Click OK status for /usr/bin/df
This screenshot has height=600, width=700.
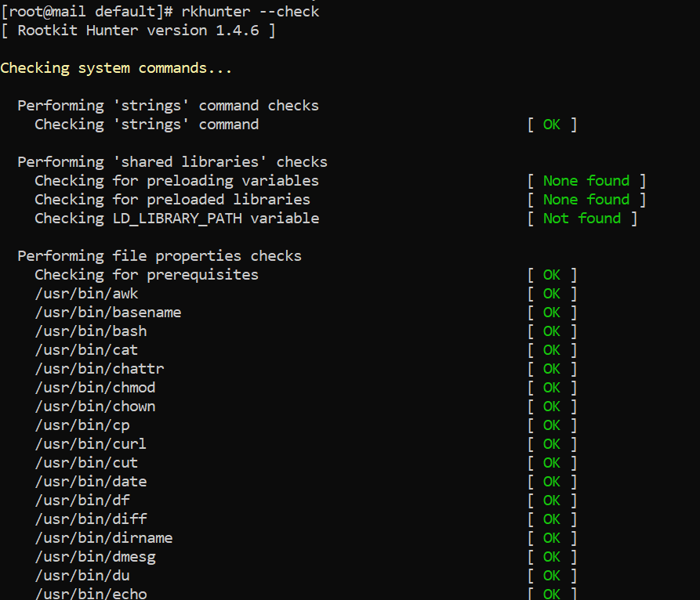coord(552,501)
